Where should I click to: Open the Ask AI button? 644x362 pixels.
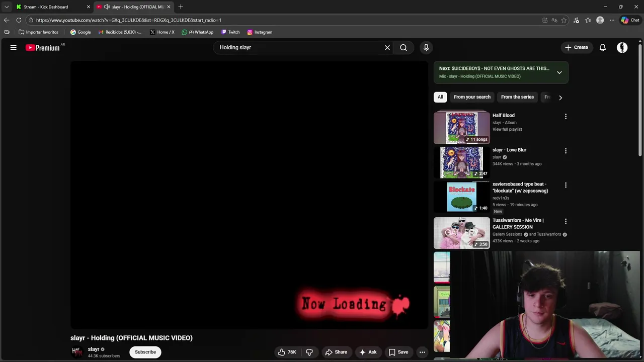coord(368,352)
